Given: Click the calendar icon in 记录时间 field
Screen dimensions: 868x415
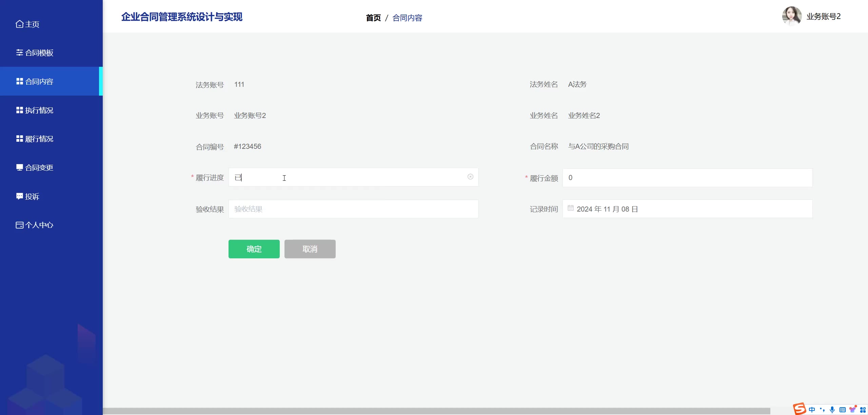Looking at the screenshot, I should click(x=571, y=208).
